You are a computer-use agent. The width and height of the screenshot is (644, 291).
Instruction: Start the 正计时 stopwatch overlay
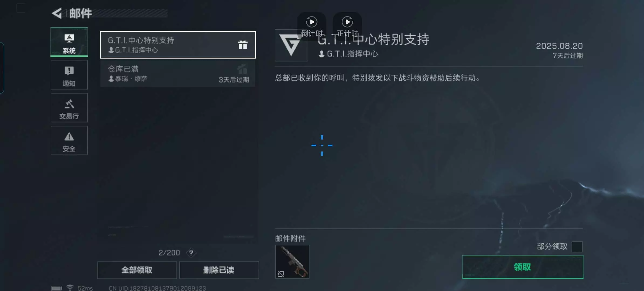click(347, 26)
